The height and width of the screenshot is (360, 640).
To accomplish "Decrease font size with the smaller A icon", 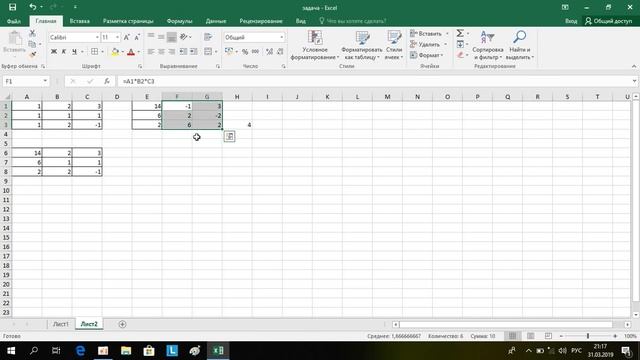I will point(137,37).
